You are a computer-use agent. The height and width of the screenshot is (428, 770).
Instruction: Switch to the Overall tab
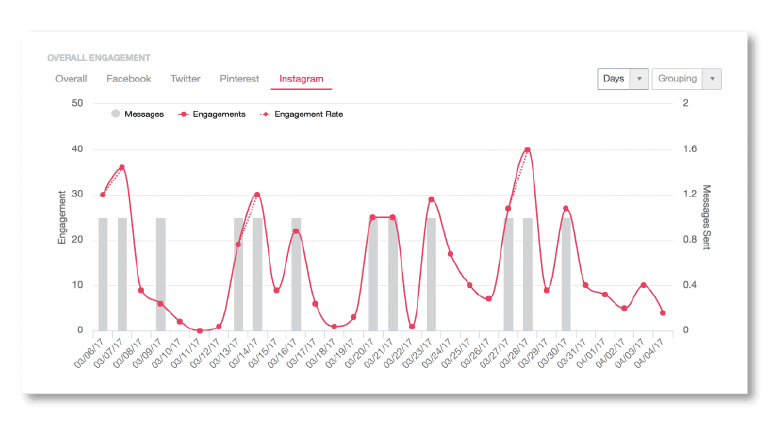coord(71,78)
